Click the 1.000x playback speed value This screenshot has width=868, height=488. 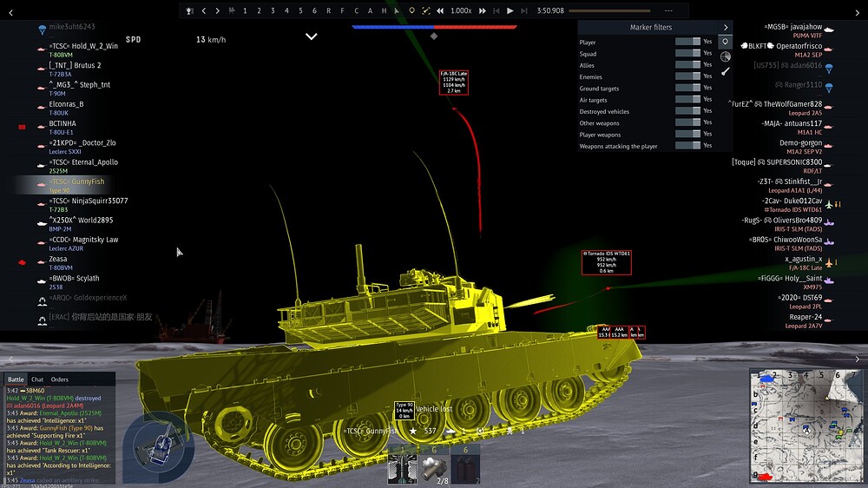[461, 10]
